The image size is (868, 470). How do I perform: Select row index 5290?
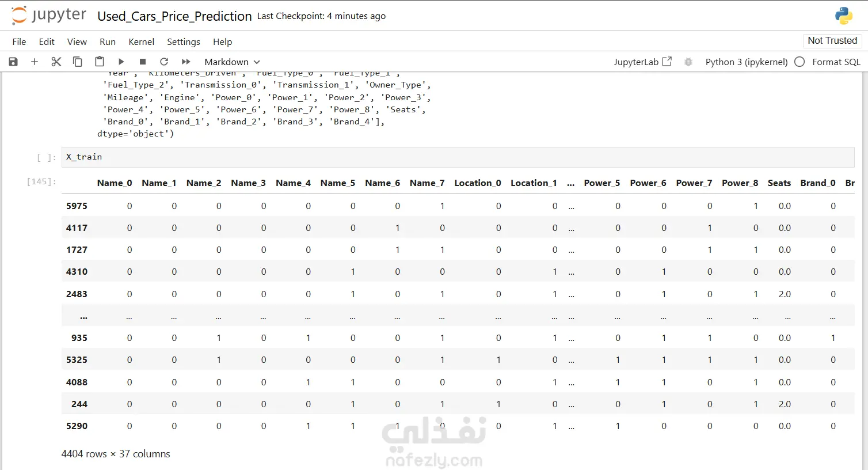pos(77,426)
